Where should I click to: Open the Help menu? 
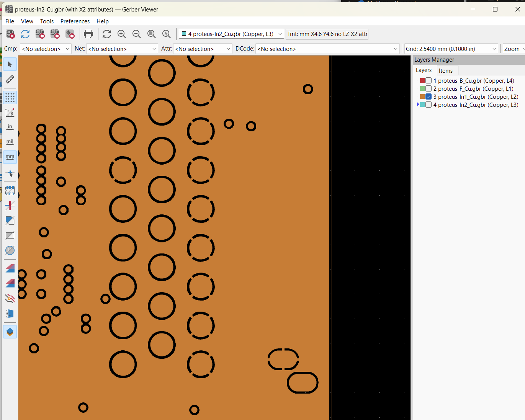point(103,21)
